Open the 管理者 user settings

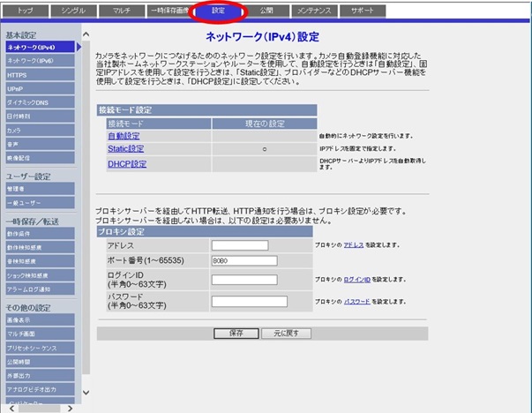(40, 189)
